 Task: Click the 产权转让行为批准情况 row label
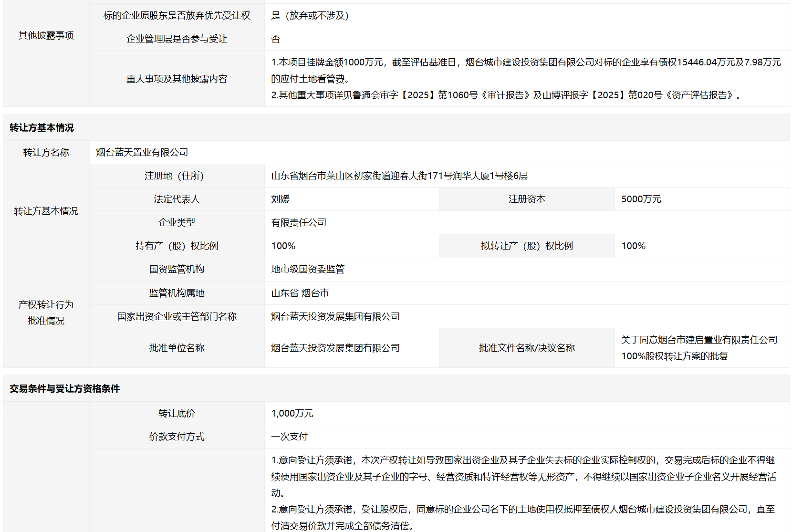pos(46,313)
